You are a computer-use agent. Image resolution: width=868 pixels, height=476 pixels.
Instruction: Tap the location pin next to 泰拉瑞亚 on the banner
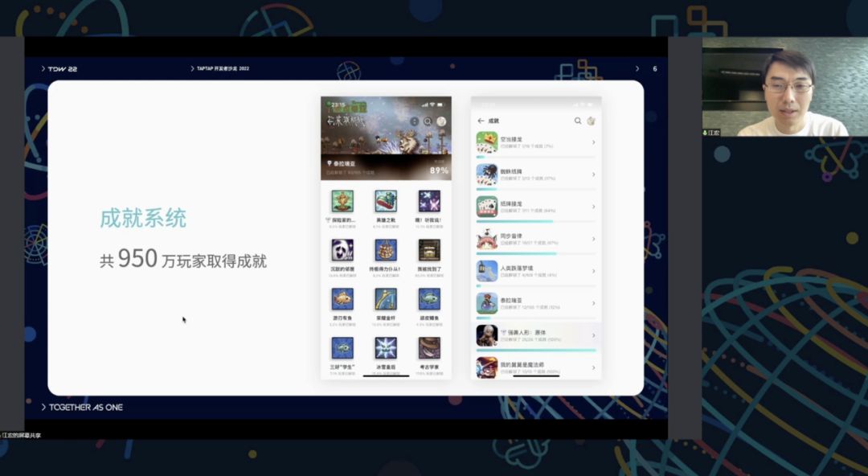pyautogui.click(x=329, y=163)
